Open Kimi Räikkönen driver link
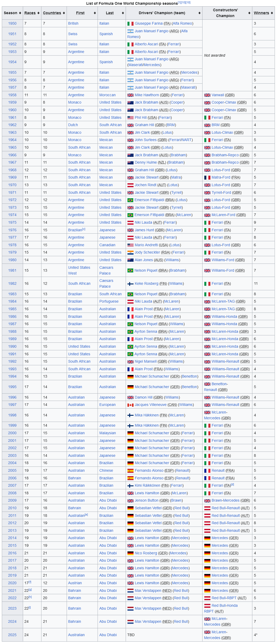Viewport: 277px width, 644px height. pos(148,485)
